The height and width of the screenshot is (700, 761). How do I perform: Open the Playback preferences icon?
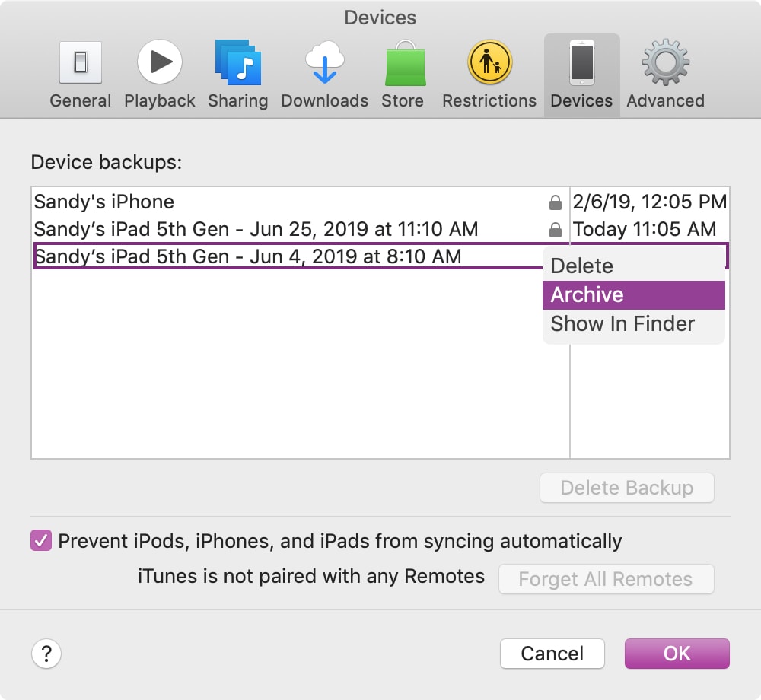click(160, 62)
